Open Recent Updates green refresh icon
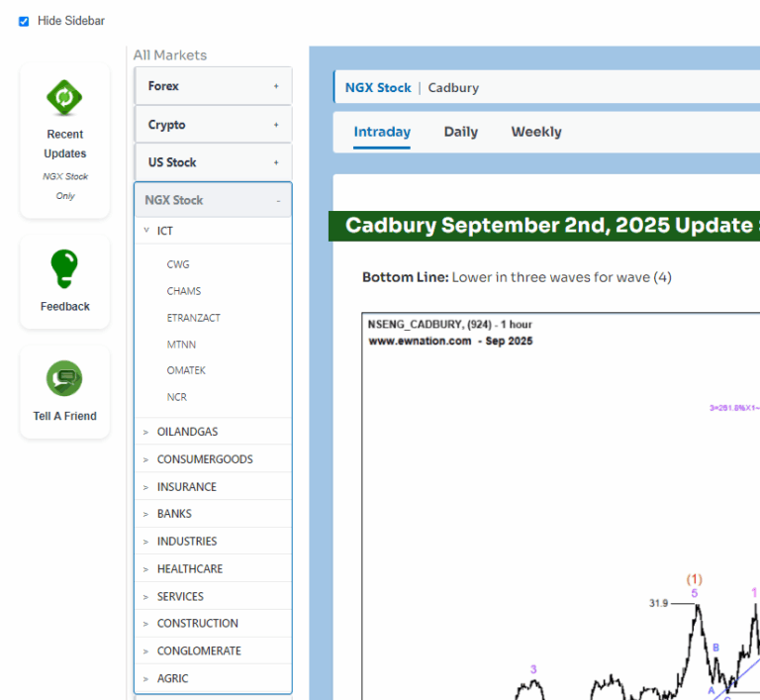Screen dimensions: 760x700 (x=64, y=97)
